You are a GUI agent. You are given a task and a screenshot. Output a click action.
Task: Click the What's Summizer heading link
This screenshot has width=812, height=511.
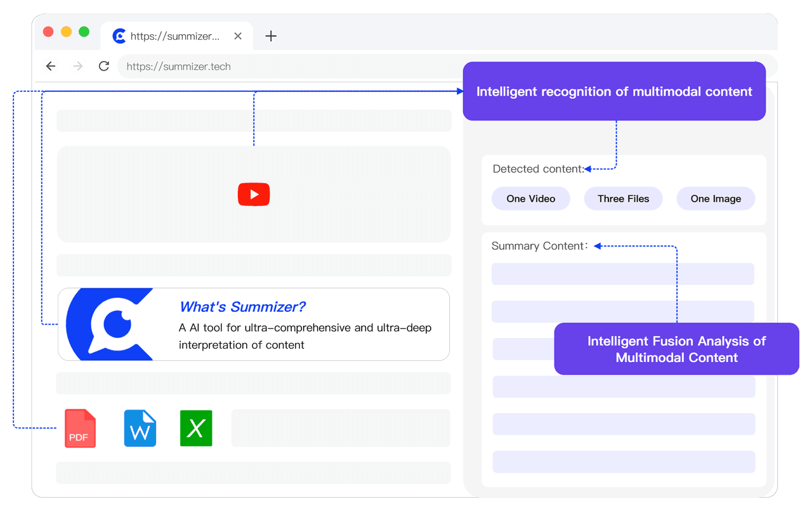coord(242,307)
